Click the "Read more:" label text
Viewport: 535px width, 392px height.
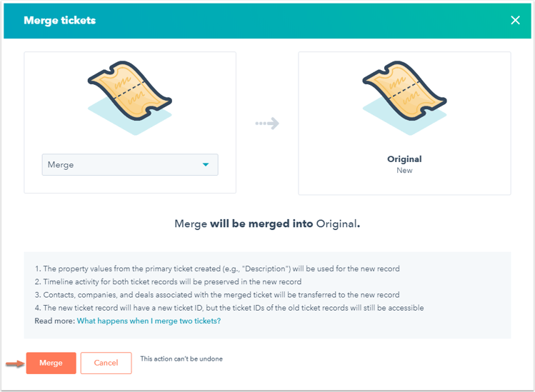pyautogui.click(x=54, y=321)
